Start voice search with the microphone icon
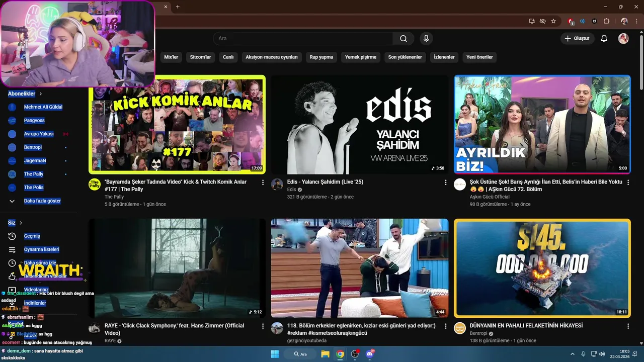This screenshot has height=362, width=644. point(426,39)
